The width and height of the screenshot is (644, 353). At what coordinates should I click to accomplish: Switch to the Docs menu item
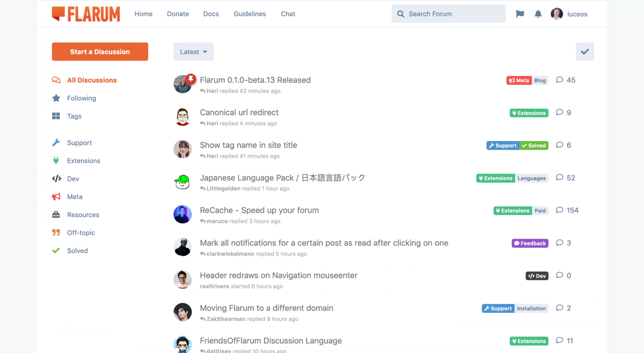tap(211, 14)
